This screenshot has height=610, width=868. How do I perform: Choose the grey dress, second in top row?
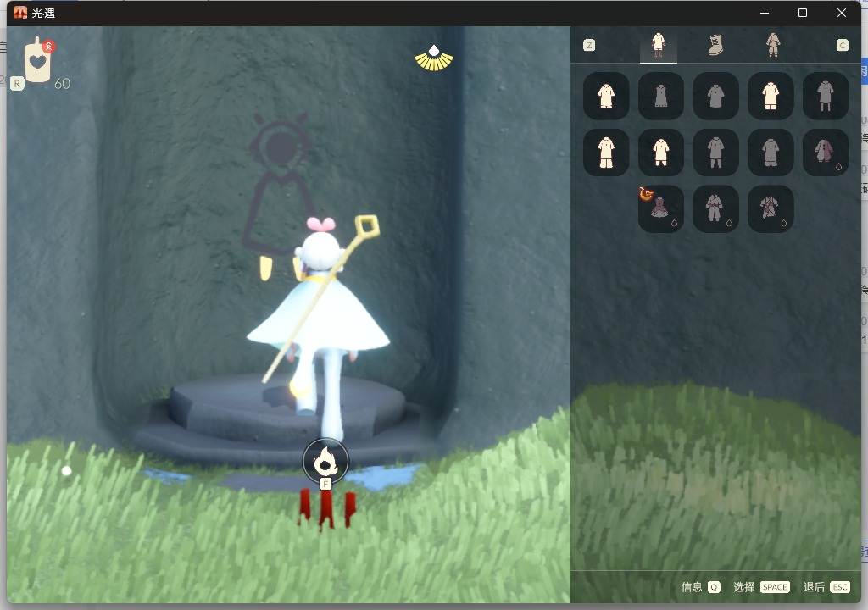coord(661,96)
